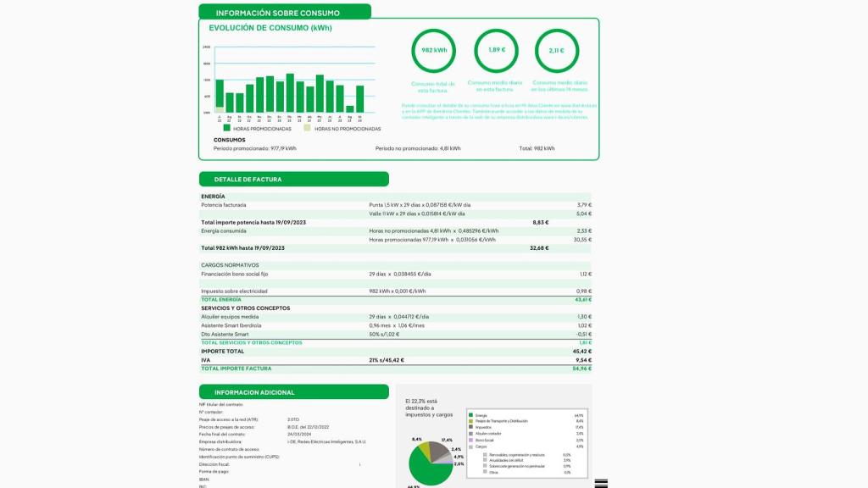This screenshot has height=488, width=868.
Task: Click the 'INFORMACION ADICIONAL' section header
Action: tap(293, 391)
